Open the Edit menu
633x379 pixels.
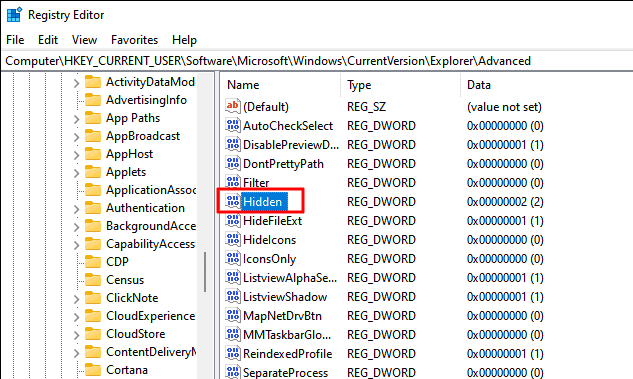point(48,40)
